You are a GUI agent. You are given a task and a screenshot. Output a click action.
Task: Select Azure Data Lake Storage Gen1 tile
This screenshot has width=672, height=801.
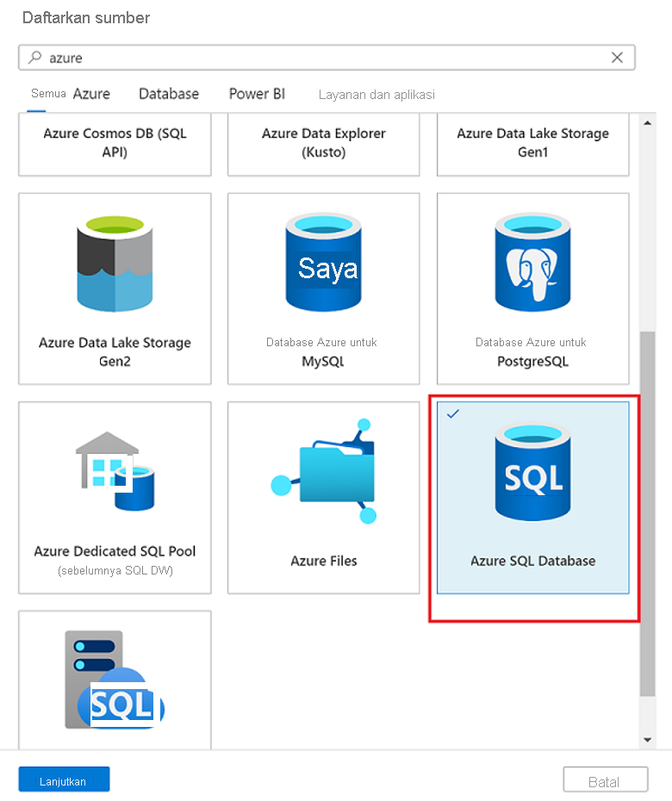(x=533, y=145)
